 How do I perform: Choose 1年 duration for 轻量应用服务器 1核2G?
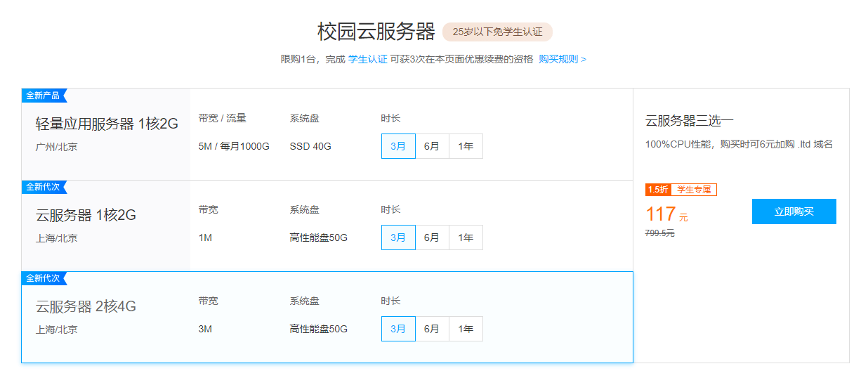click(466, 146)
